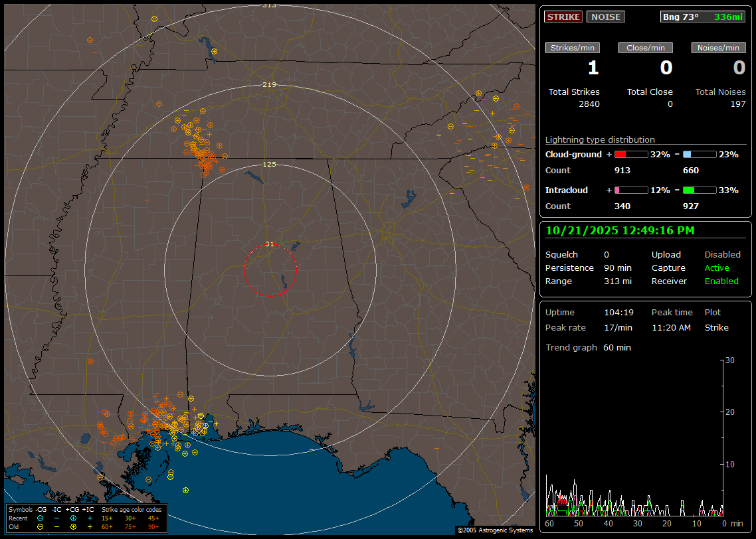The width and height of the screenshot is (756, 539).
Task: Click the green date and time display
Action: [x=620, y=231]
